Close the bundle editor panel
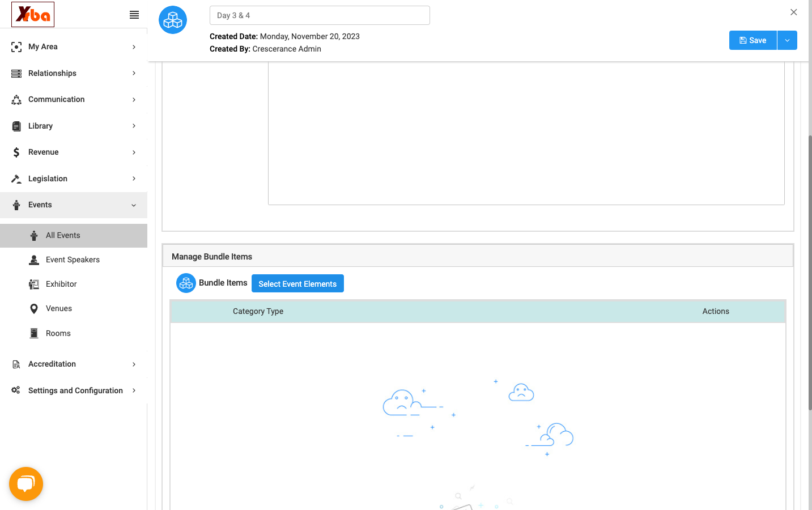This screenshot has height=510, width=812. click(793, 12)
